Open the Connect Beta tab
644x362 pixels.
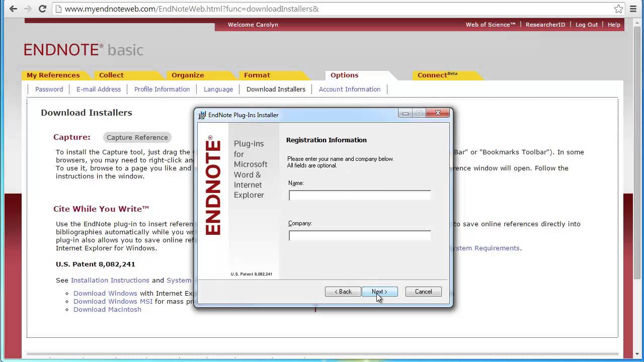tap(437, 75)
